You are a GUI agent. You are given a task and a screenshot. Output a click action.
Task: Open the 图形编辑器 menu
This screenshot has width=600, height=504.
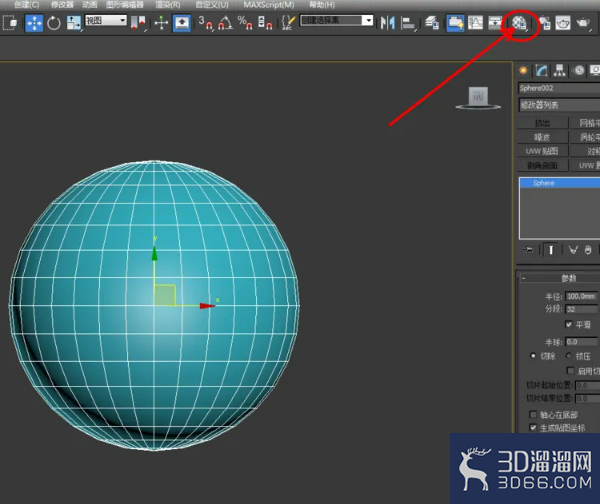click(x=125, y=5)
